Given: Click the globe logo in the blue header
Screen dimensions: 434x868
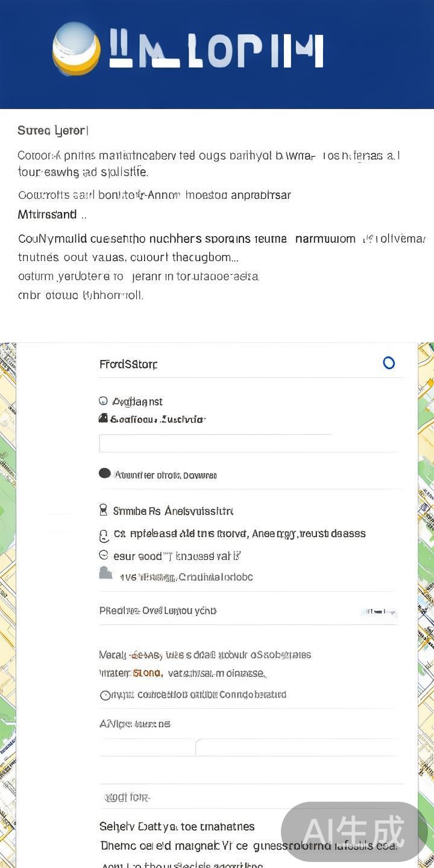Looking at the screenshot, I should coord(76,49).
